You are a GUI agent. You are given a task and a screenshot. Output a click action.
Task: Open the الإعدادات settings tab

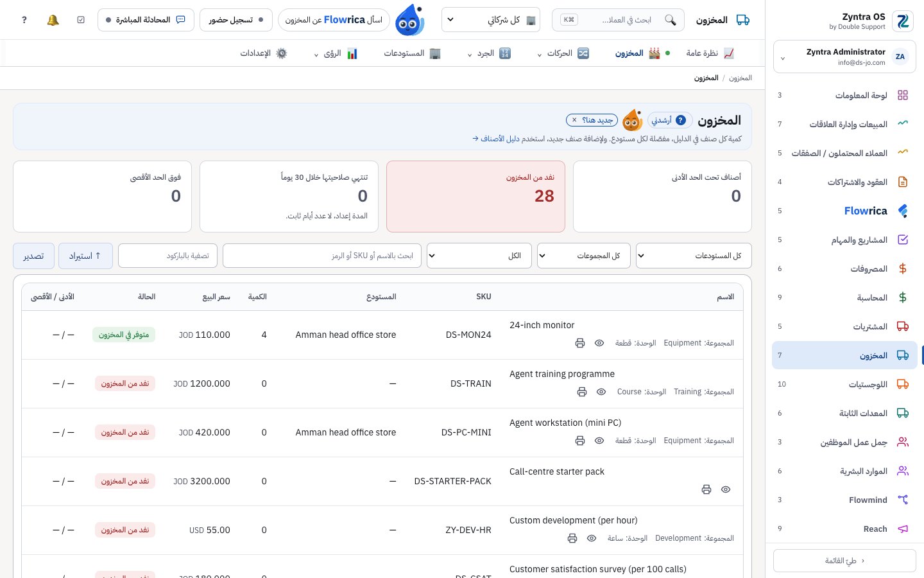[264, 53]
